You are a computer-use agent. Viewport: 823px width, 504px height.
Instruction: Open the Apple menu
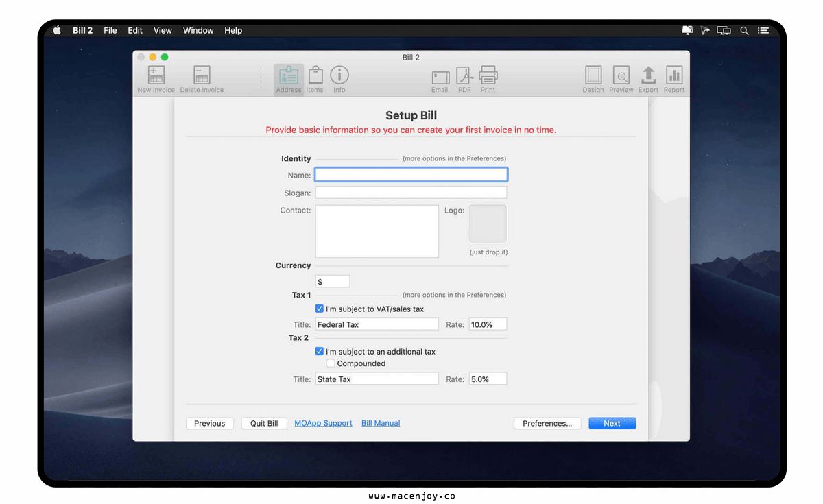tap(57, 30)
